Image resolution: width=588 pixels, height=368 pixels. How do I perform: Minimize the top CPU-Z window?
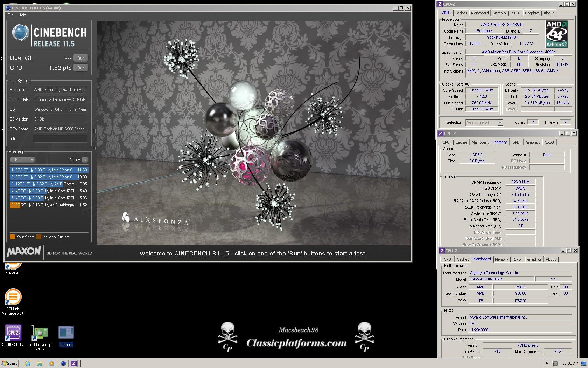pos(561,4)
